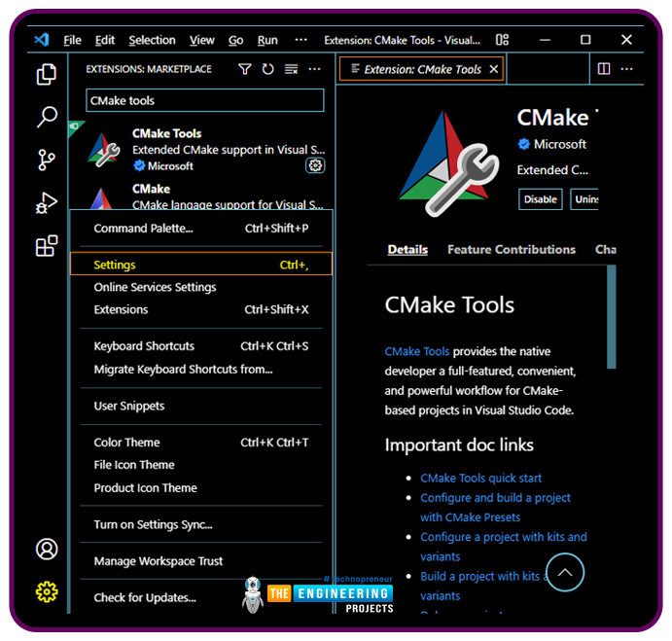Open the Explorer view in activity bar
The width and height of the screenshot is (672, 641).
47,75
